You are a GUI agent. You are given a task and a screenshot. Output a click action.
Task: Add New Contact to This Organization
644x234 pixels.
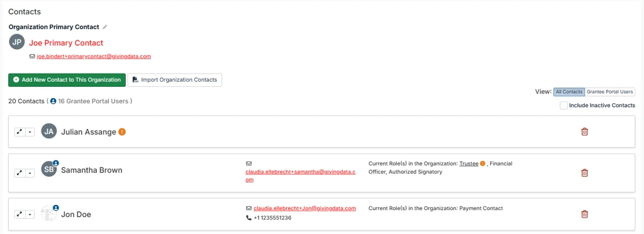click(67, 80)
